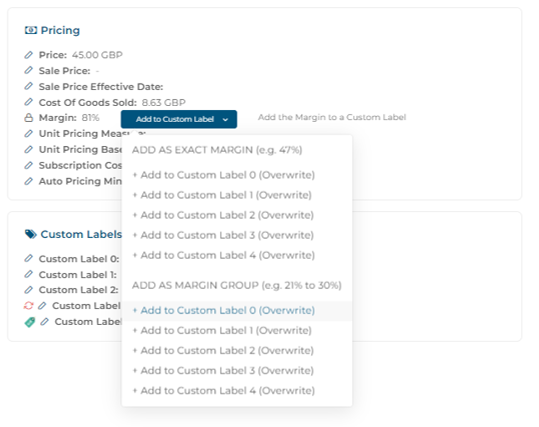539x427 pixels.
Task: Add margin group to Custom Label 0
Action: tap(224, 310)
